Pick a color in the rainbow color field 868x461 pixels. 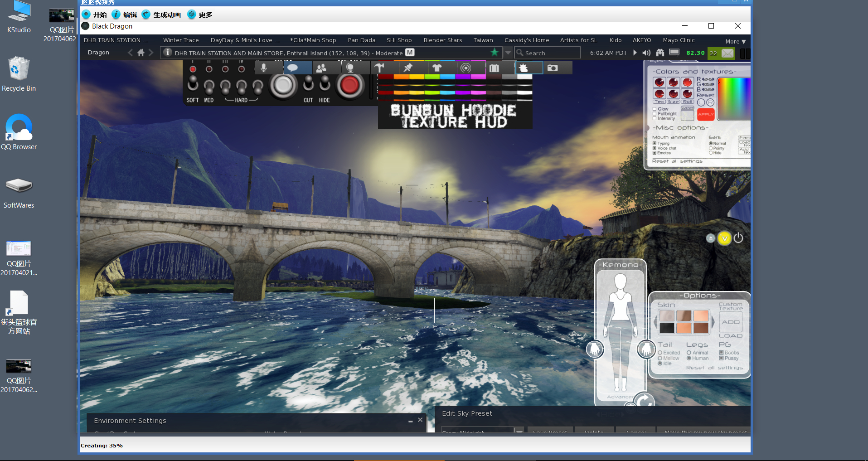point(734,99)
